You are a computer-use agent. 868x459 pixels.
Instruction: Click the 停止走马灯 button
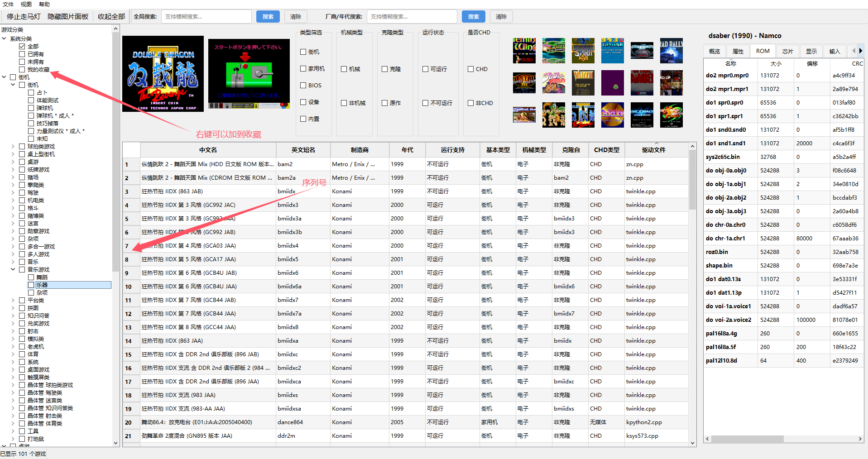point(24,17)
